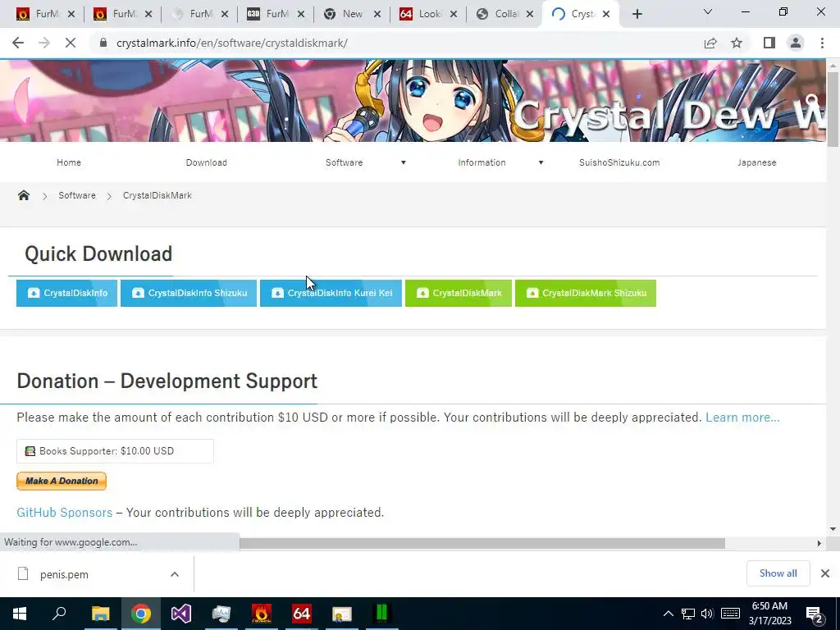Open the Software menu
The height and width of the screenshot is (630, 840).
point(344,162)
